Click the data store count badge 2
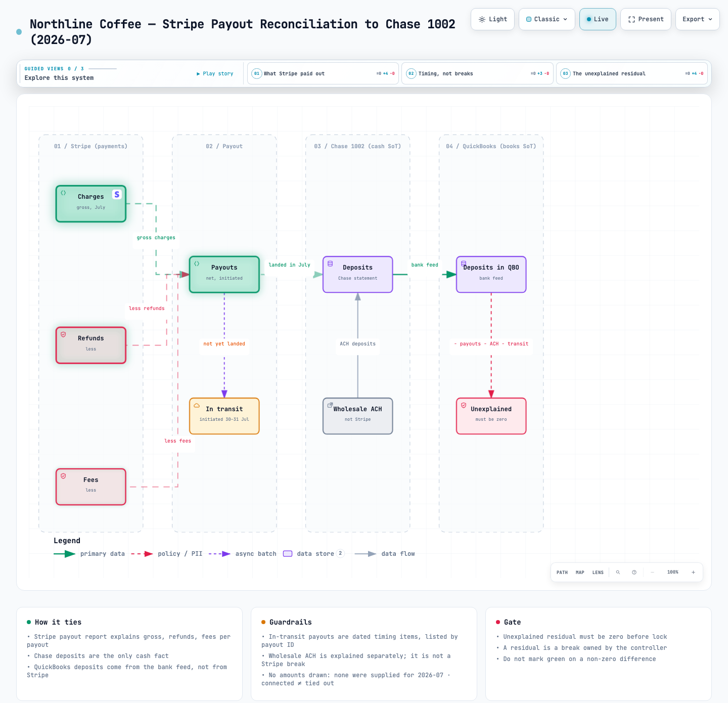 [340, 553]
